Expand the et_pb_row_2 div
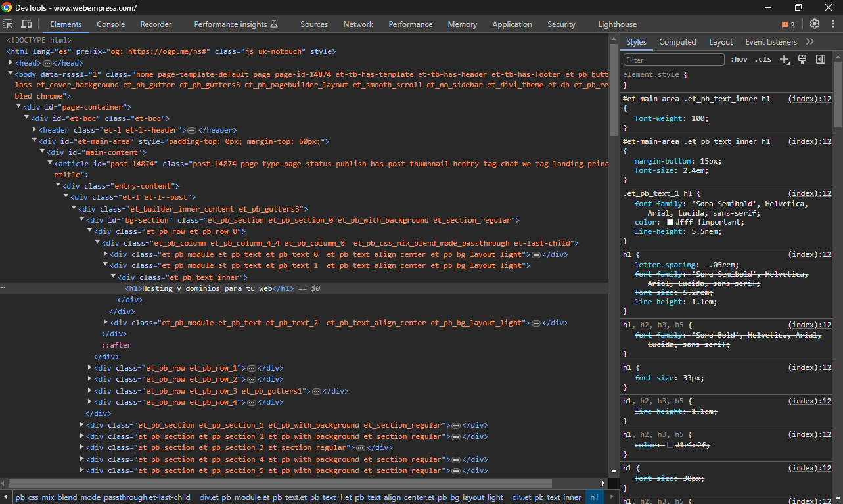 (89, 379)
